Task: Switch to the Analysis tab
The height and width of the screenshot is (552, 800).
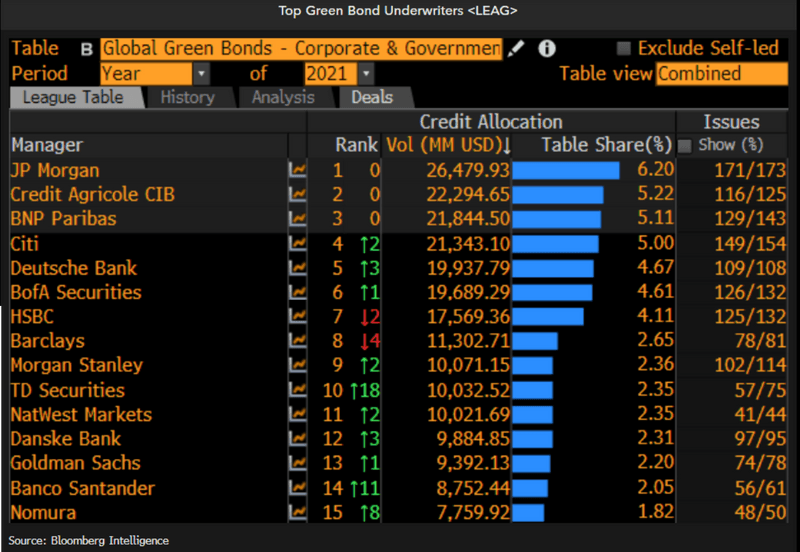Action: click(x=283, y=97)
